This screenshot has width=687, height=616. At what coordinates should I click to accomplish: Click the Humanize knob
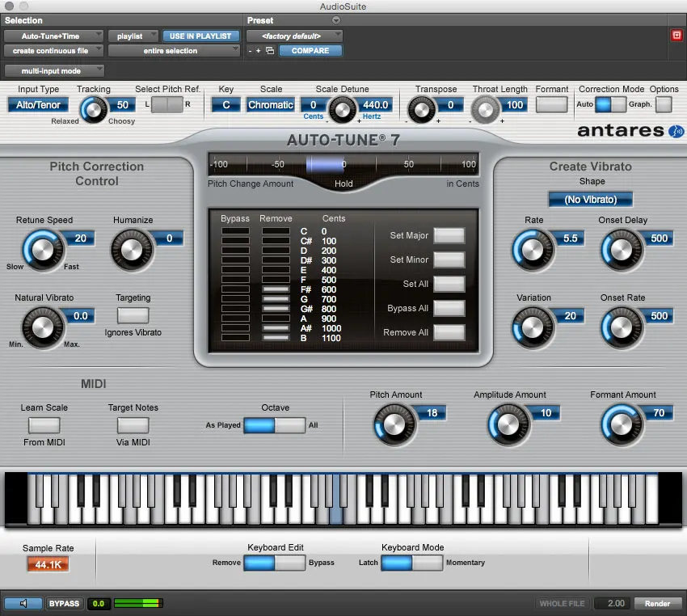pos(132,250)
